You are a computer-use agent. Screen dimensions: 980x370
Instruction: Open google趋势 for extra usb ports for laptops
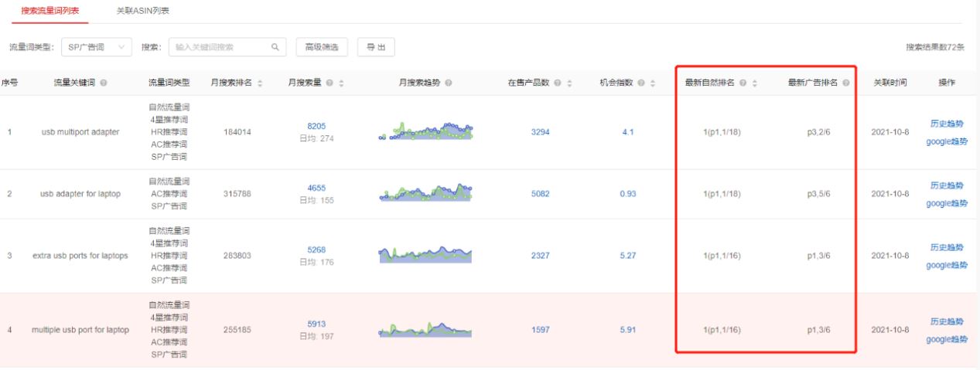947,265
